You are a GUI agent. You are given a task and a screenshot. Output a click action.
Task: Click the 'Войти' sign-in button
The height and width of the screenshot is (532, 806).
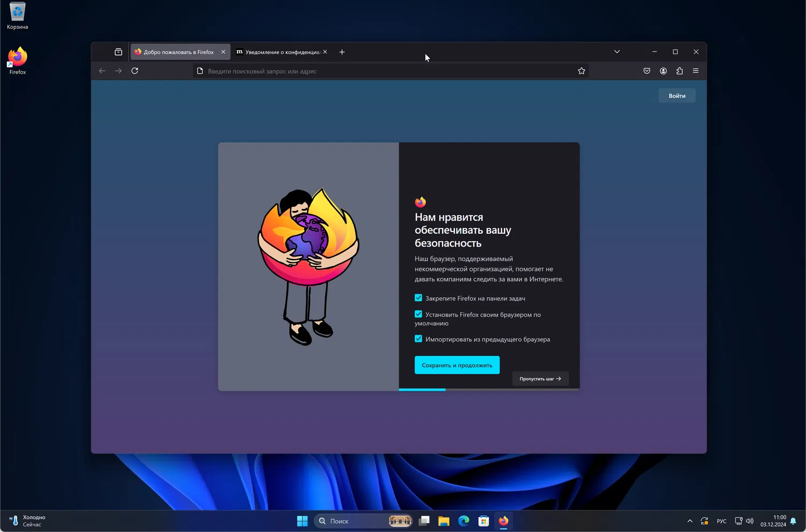(x=677, y=96)
